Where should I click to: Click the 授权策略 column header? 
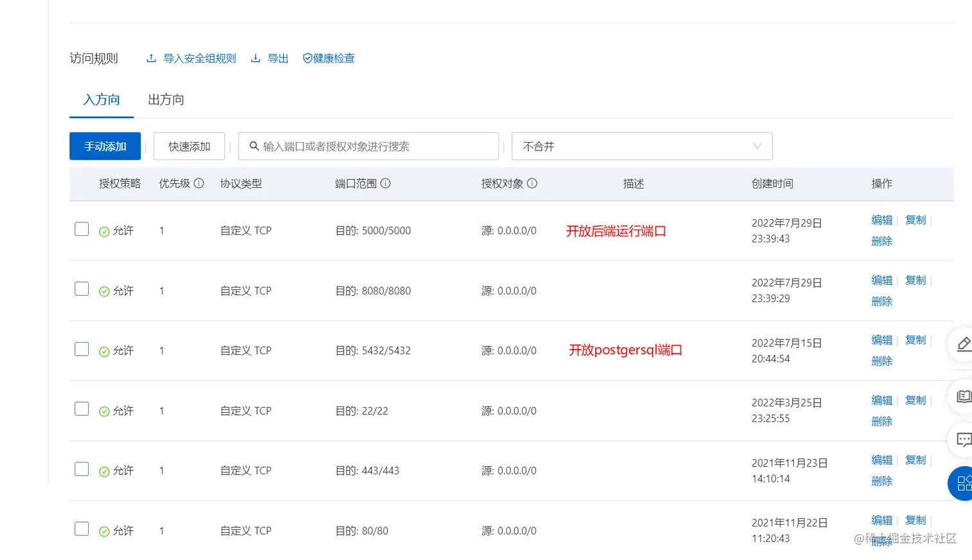click(x=120, y=183)
